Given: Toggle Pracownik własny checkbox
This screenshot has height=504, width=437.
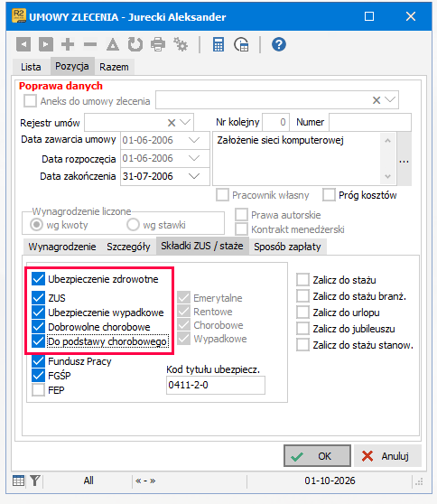Looking at the screenshot, I should pyautogui.click(x=222, y=195).
